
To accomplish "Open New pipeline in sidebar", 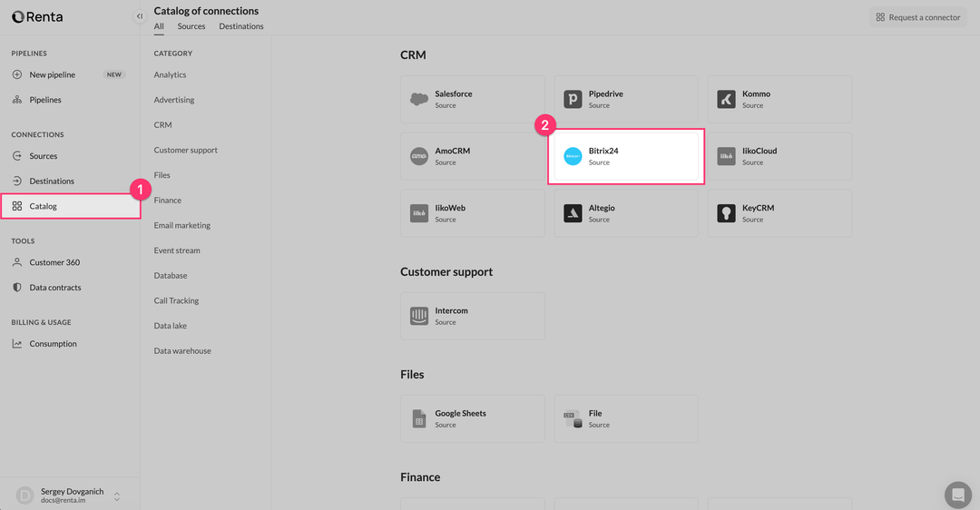I will point(53,74).
